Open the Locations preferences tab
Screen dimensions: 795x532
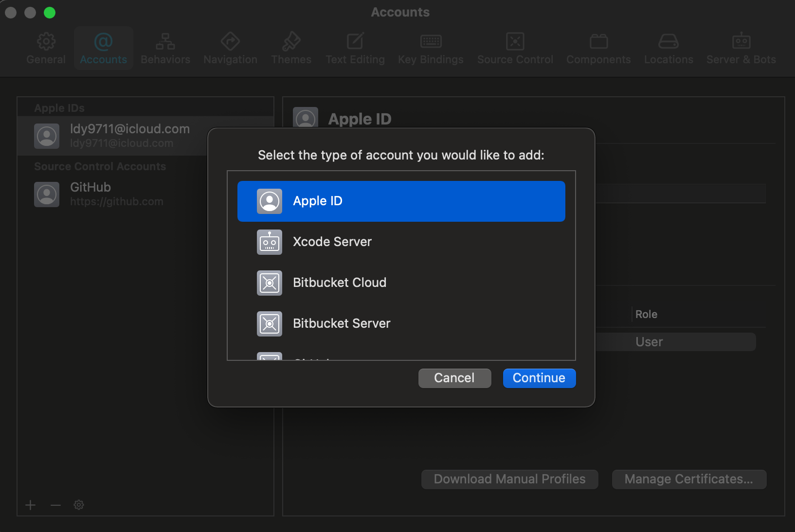(x=669, y=49)
